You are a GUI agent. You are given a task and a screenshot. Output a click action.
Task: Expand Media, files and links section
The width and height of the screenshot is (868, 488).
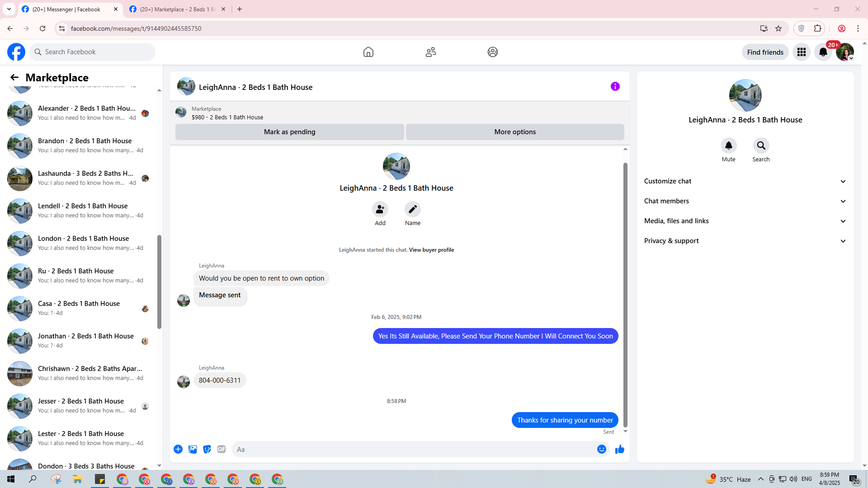(745, 221)
